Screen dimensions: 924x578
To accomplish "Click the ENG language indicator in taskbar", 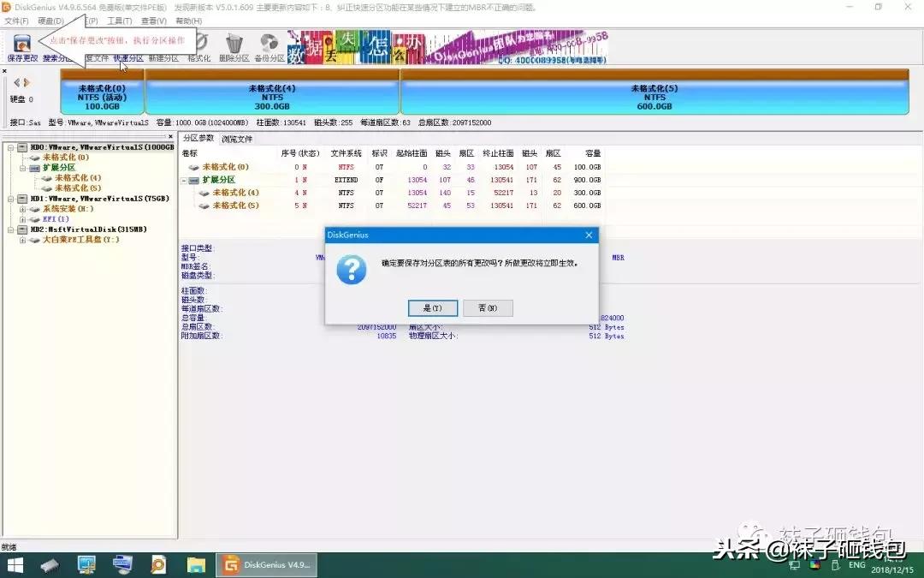I will (856, 564).
